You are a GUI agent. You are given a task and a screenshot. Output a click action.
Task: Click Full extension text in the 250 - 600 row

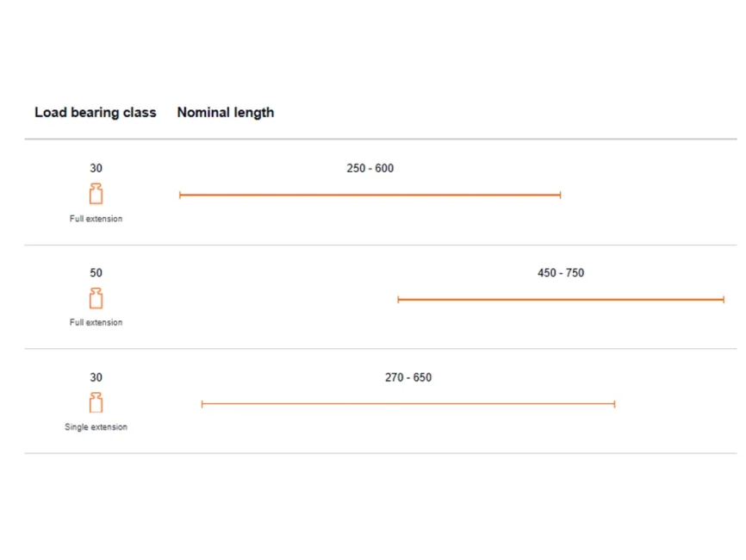pyautogui.click(x=96, y=219)
